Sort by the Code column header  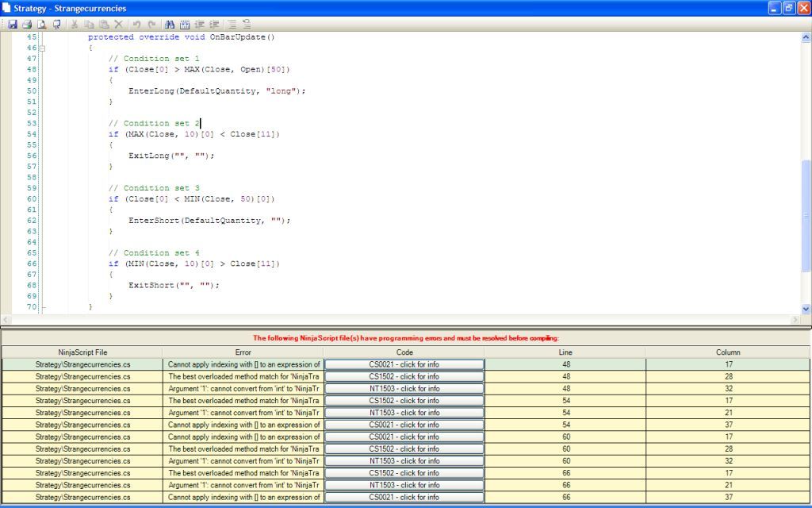click(x=404, y=352)
